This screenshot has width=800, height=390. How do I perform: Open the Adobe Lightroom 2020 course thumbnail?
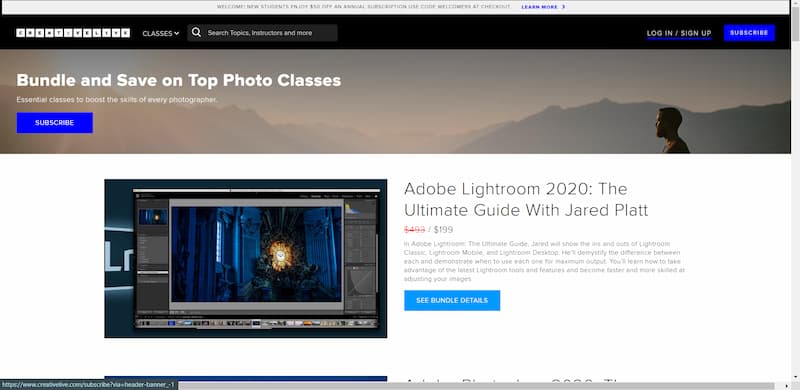click(245, 258)
